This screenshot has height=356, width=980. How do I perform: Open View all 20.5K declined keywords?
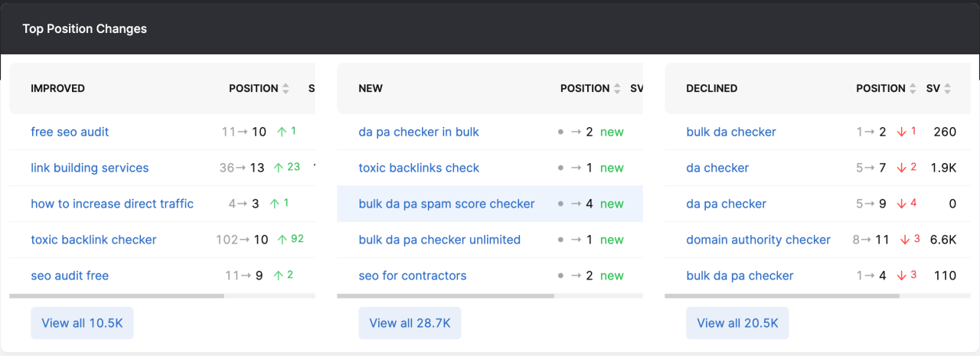pos(737,323)
